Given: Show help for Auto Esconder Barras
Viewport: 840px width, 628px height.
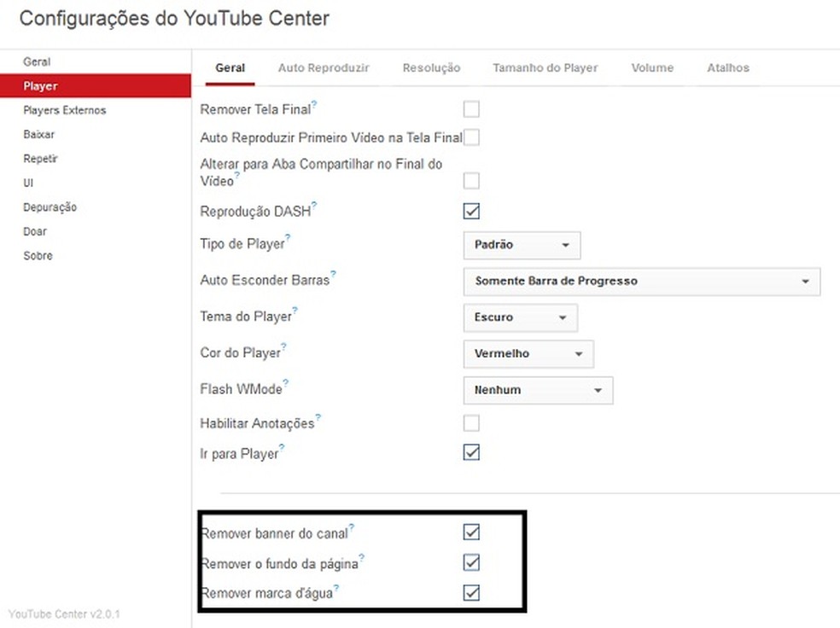Looking at the screenshot, I should tap(333, 274).
